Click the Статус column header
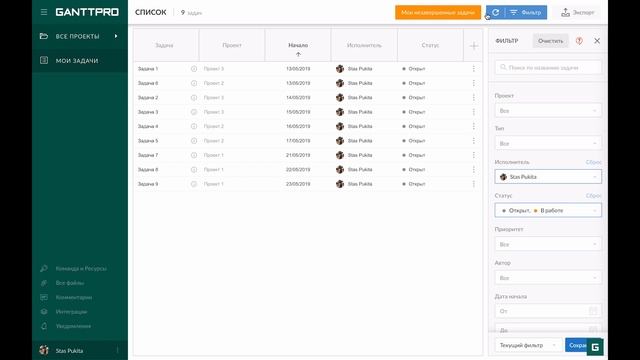640x360 pixels. pos(430,45)
